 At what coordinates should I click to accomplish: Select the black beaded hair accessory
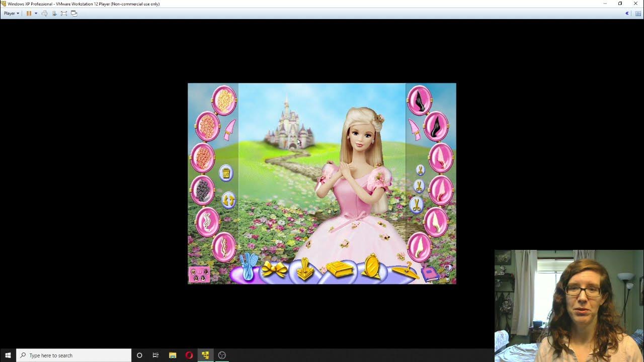point(202,191)
